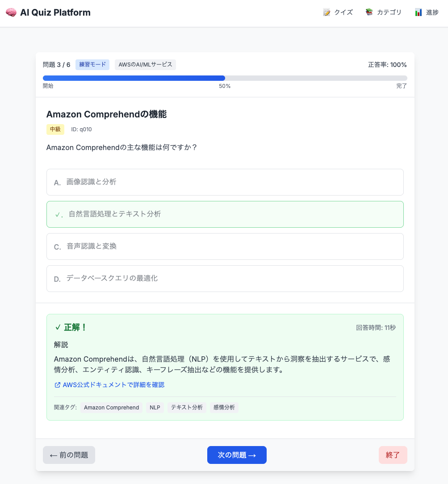Screen dimensions: 448x484
Task: Click the Amazon Comprehend tag
Action: tap(112, 408)
